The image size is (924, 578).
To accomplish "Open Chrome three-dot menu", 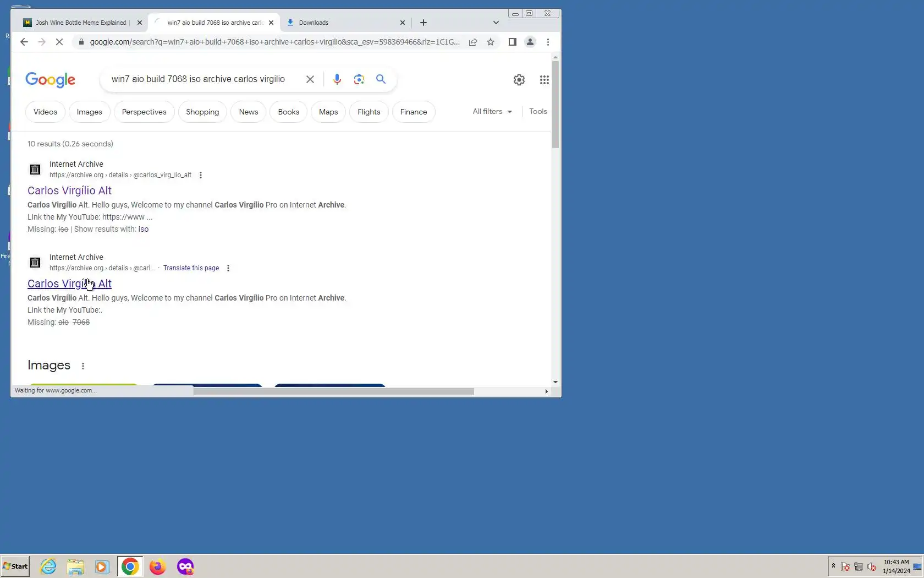I will tap(548, 42).
